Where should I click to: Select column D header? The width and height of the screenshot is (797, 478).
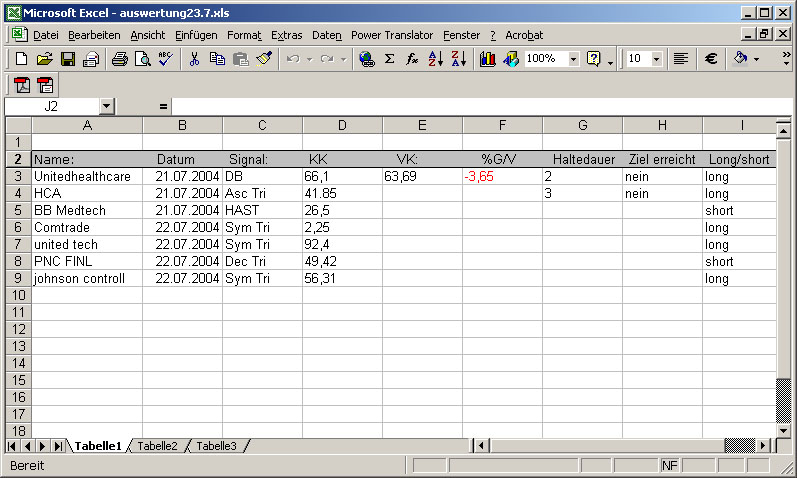(x=342, y=125)
